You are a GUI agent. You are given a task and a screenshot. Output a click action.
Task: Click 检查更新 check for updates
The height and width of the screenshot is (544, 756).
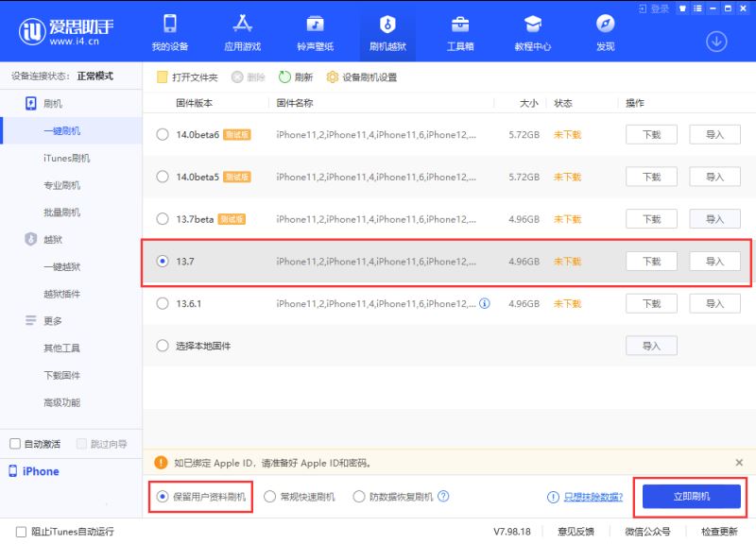719,532
